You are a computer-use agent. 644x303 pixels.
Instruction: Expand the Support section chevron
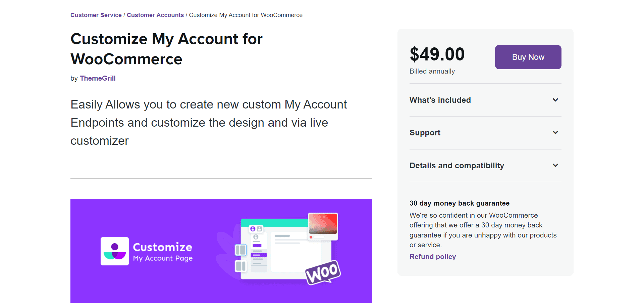click(x=555, y=133)
